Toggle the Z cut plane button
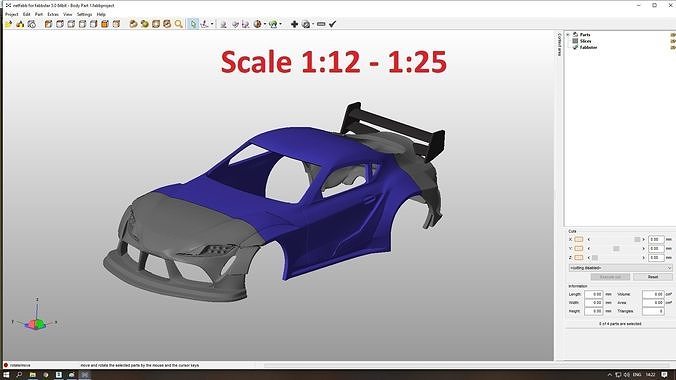The height and width of the screenshot is (380, 676). tap(579, 258)
